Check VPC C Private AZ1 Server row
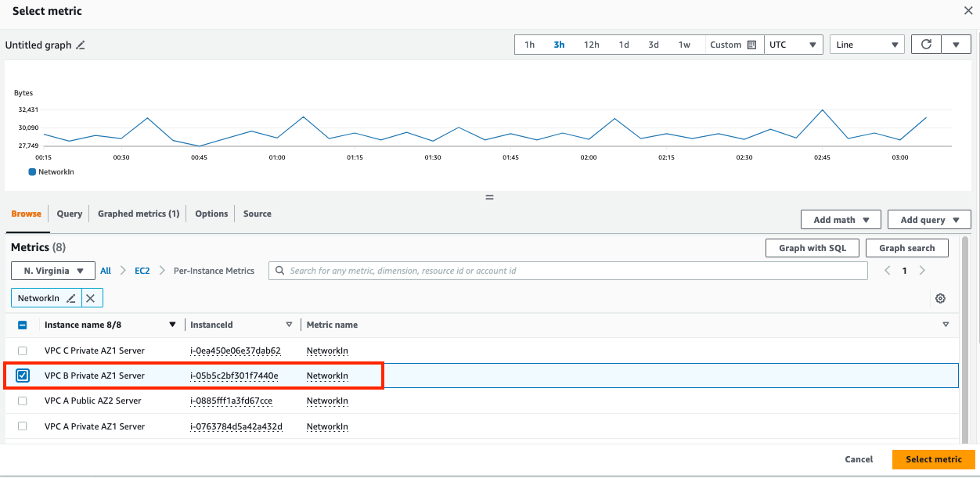The height and width of the screenshot is (478, 980). (x=23, y=350)
